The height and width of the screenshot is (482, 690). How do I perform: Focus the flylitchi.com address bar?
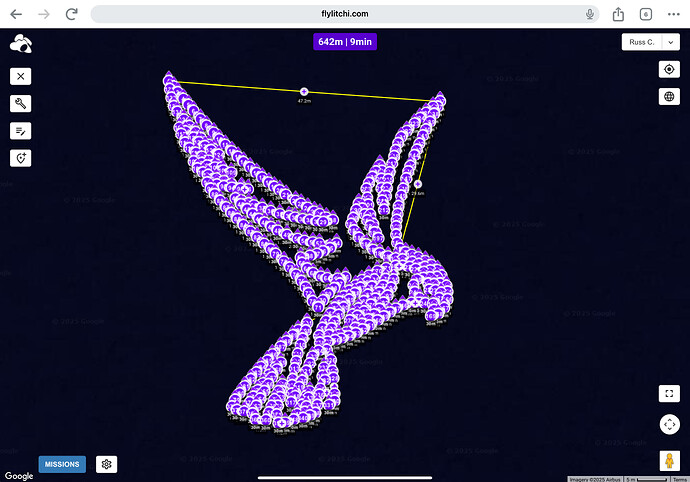click(345, 14)
